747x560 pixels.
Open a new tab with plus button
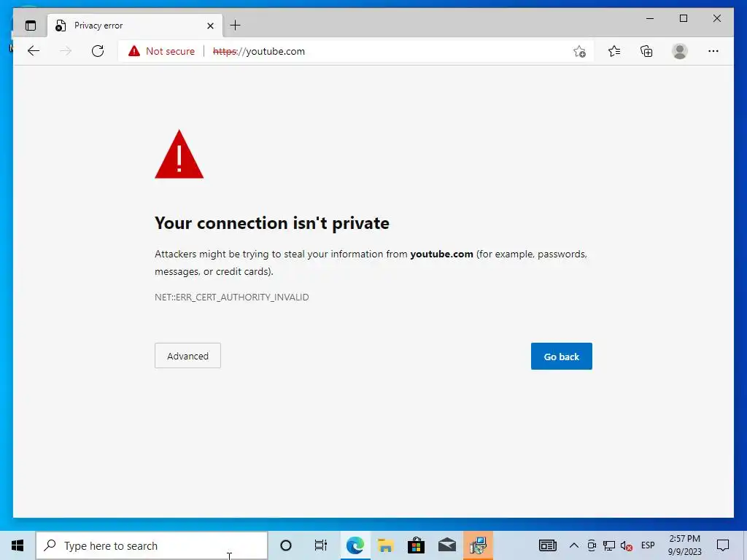pos(236,26)
